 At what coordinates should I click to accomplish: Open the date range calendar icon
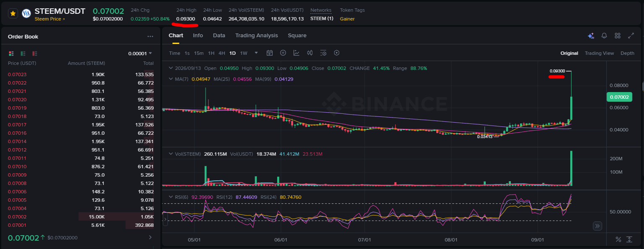[270, 53]
